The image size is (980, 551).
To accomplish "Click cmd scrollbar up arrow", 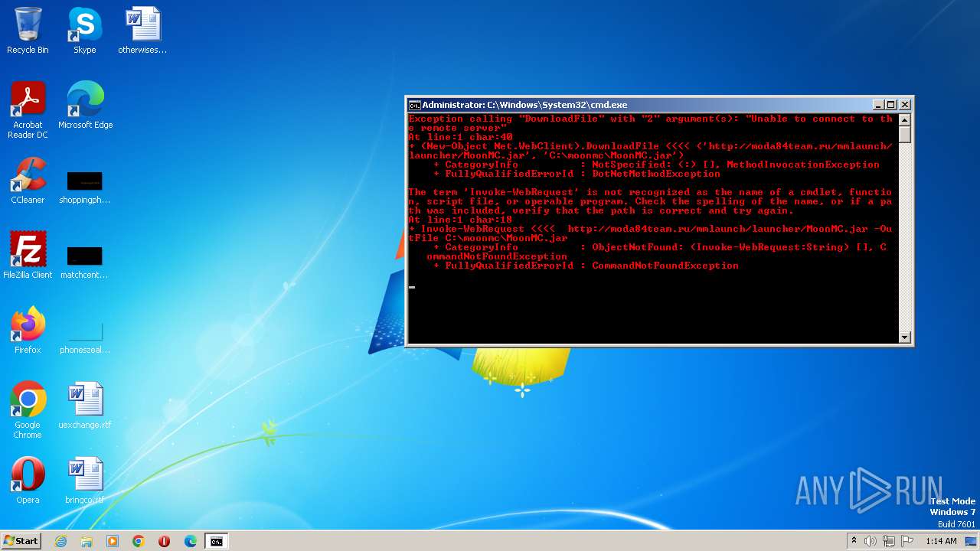I will (x=905, y=120).
